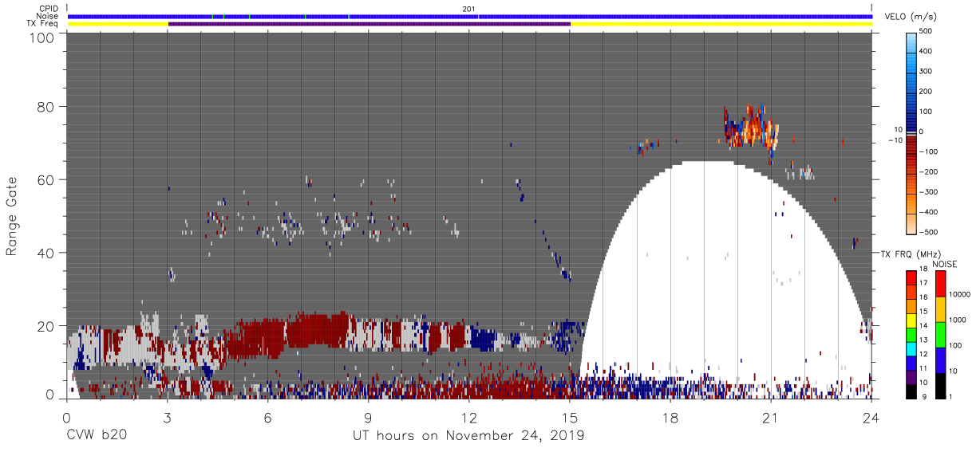The image size is (980, 452).
Task: Click the -100 label on the velocity scale
Action: 927,151
